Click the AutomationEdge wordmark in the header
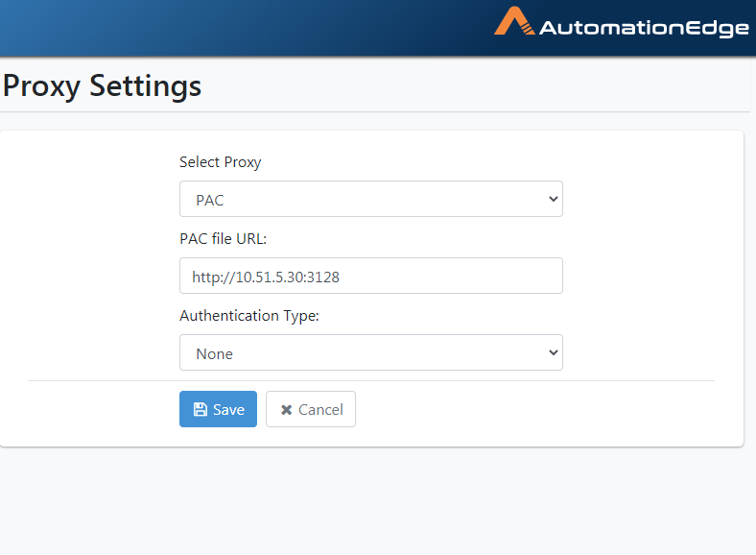 pyautogui.click(x=644, y=29)
